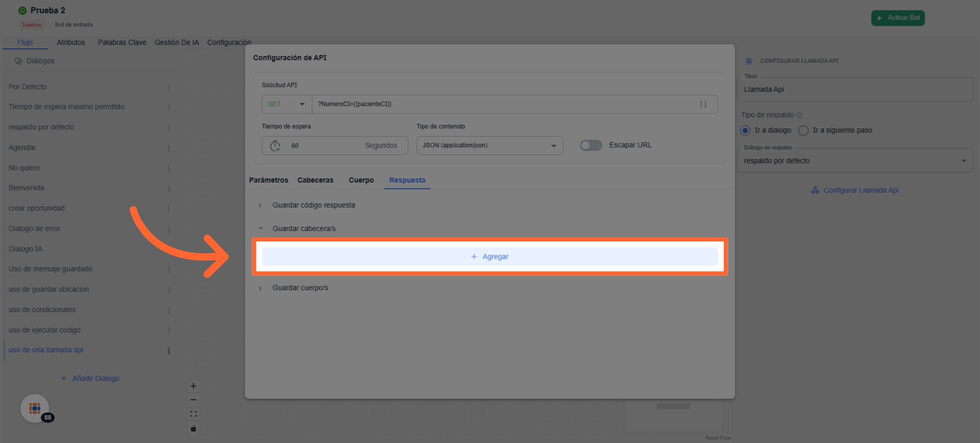Click the Configurar Llamada Api link
This screenshot has height=443, width=980.
coord(855,190)
